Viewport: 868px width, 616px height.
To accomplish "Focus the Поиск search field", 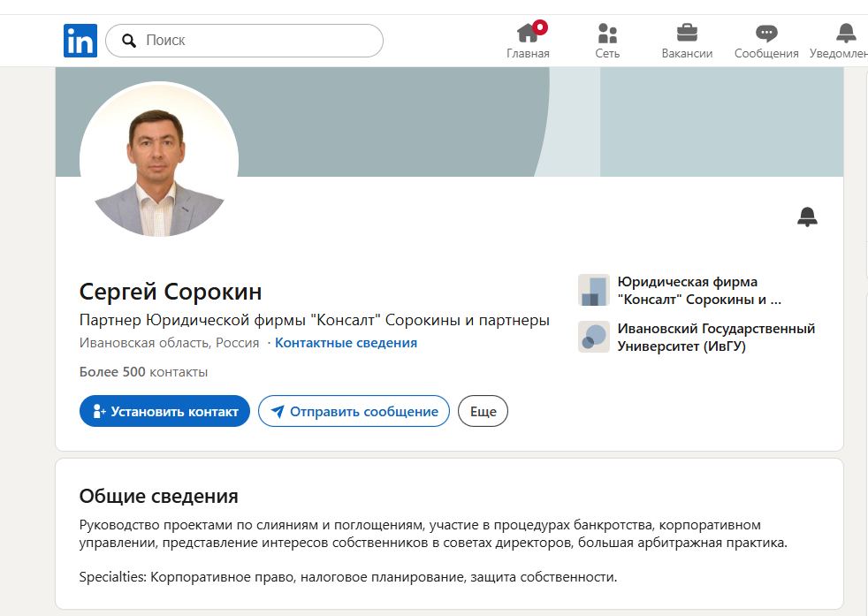I will 244,41.
